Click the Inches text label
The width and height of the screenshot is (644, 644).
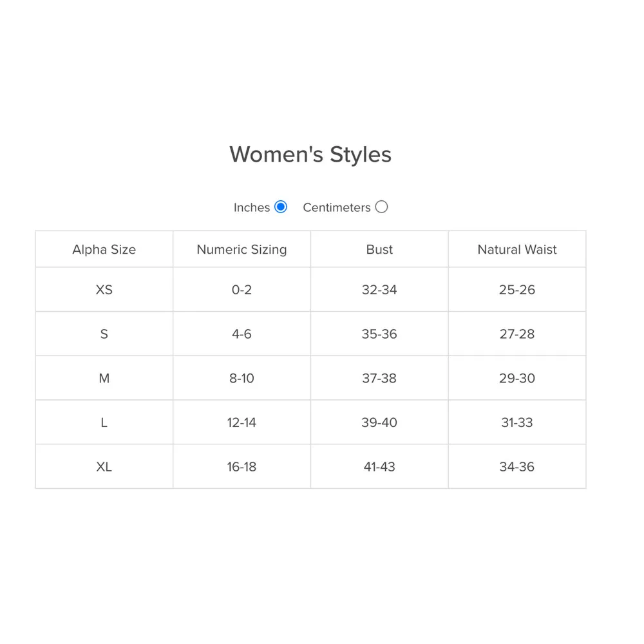click(x=251, y=207)
